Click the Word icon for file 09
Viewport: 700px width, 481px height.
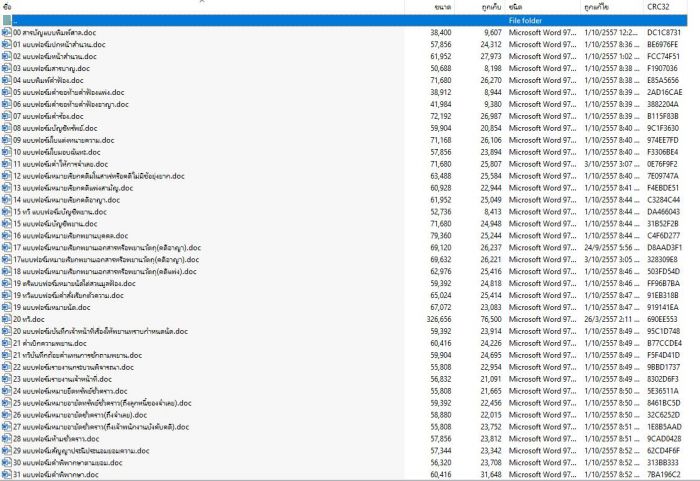[7, 140]
